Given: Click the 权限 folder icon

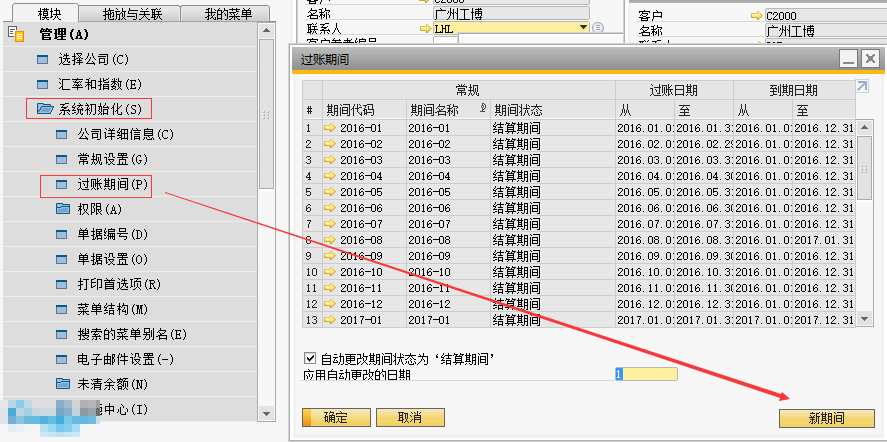Looking at the screenshot, I should (x=62, y=209).
